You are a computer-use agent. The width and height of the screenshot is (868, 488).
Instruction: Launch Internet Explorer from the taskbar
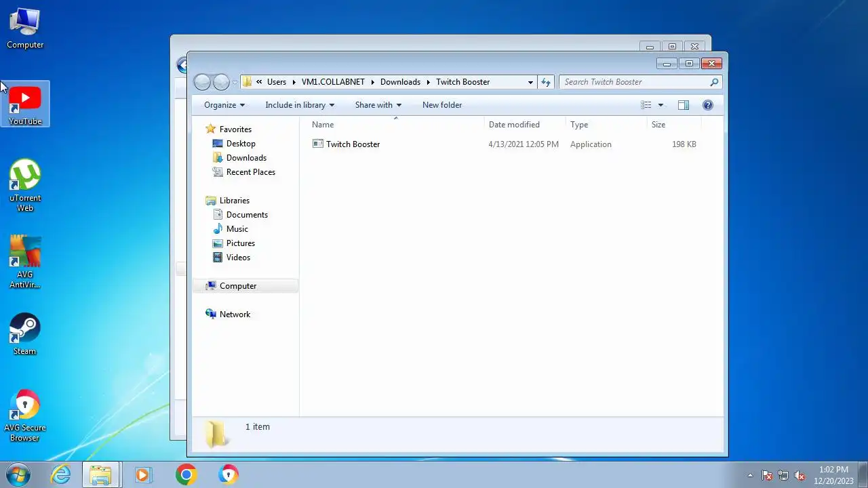(60, 474)
